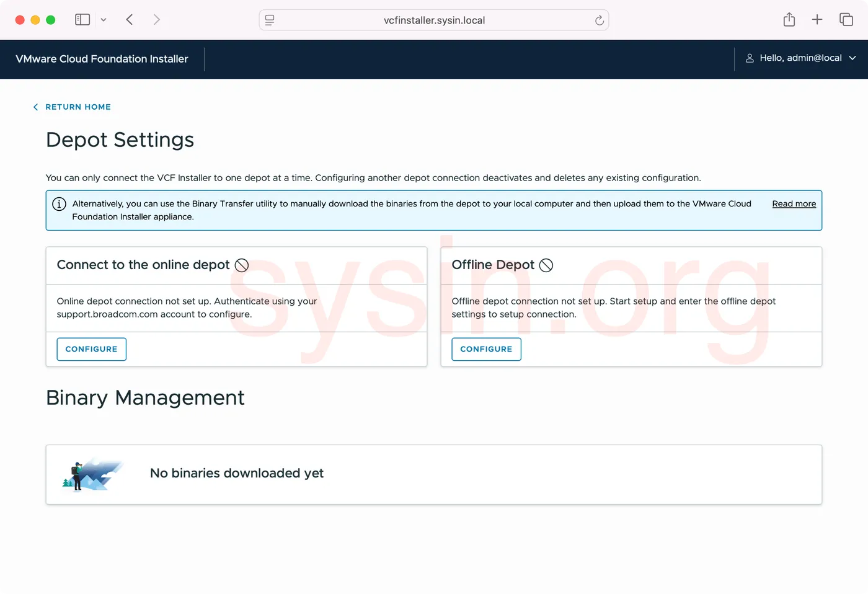Focus the vcfinstaller.sysin.local address field
This screenshot has width=868, height=594.
(434, 20)
